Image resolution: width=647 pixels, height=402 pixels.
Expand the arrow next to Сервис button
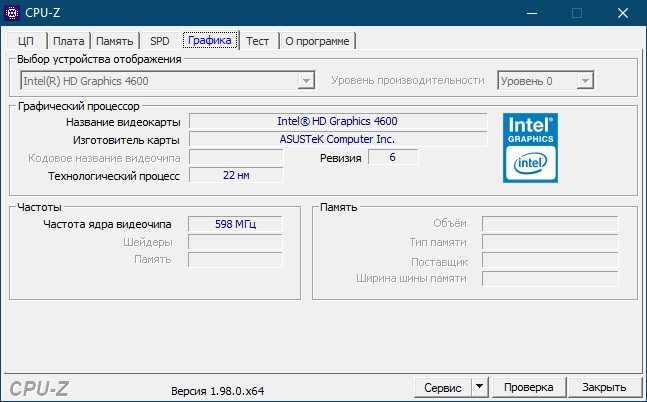(479, 387)
